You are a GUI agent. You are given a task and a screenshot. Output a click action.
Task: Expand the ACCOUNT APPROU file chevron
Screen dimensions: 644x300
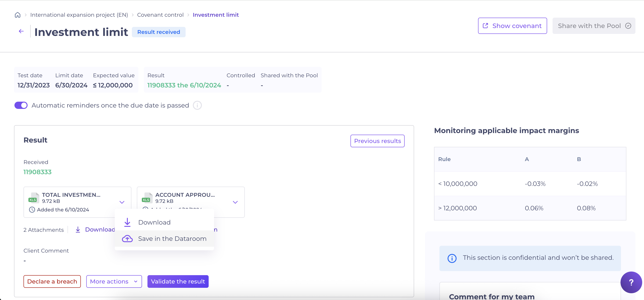(235, 202)
